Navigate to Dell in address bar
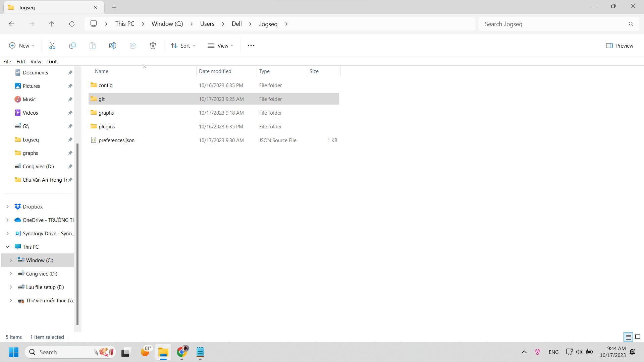 coord(237,24)
